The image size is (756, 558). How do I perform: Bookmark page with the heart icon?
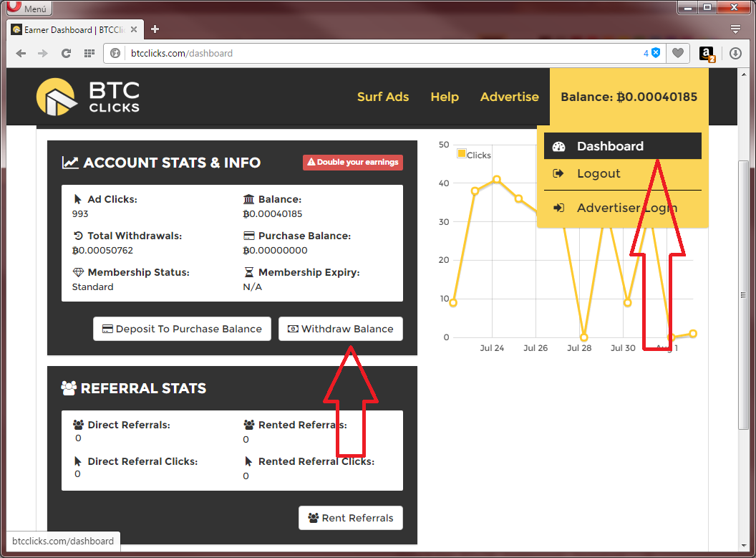pos(677,53)
